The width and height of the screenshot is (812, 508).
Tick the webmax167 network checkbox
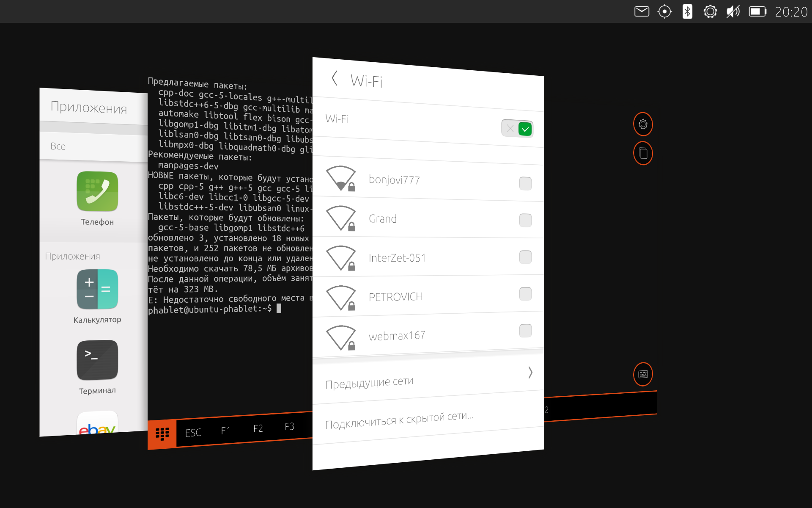pos(525,331)
